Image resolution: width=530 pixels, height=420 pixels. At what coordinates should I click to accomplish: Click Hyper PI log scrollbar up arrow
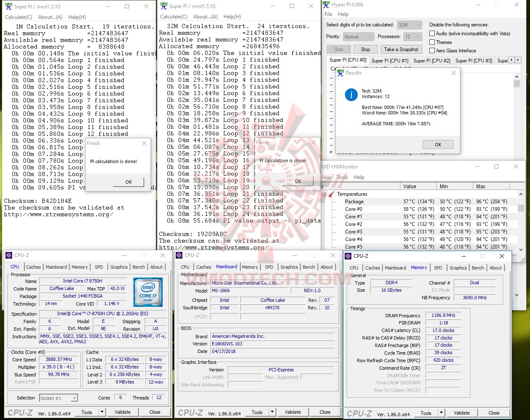517,77
